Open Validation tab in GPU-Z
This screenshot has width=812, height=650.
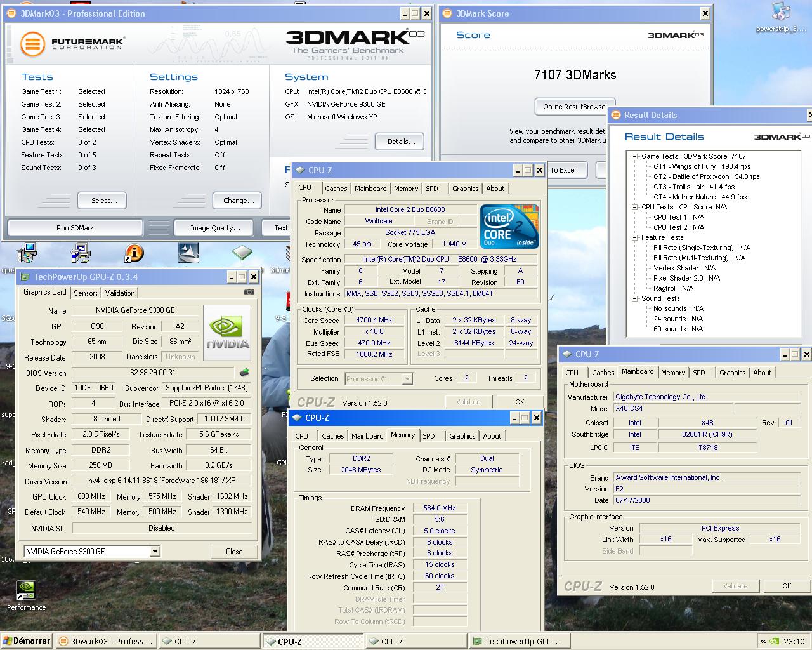click(x=120, y=293)
